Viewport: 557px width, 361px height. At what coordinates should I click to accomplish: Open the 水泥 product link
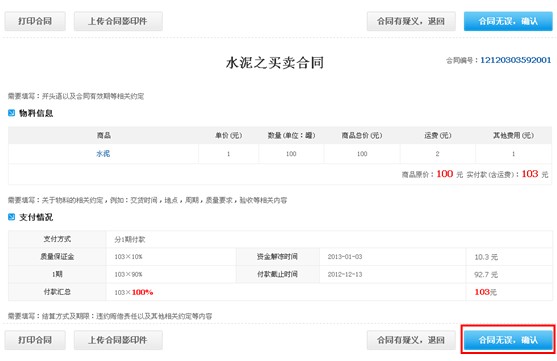[x=103, y=154]
